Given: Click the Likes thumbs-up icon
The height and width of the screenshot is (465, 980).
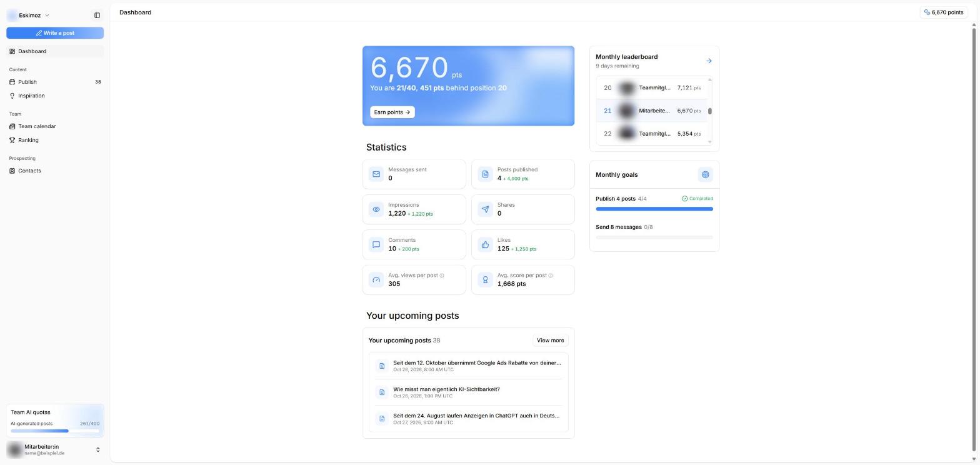Looking at the screenshot, I should 485,244.
